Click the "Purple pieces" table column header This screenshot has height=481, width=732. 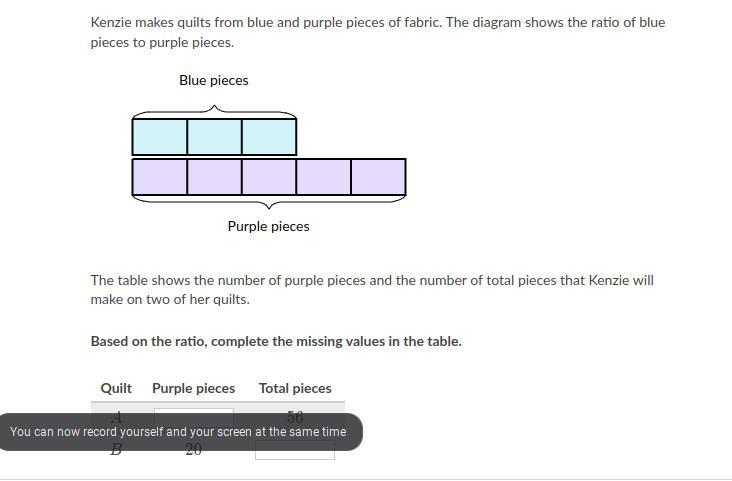[193, 388]
